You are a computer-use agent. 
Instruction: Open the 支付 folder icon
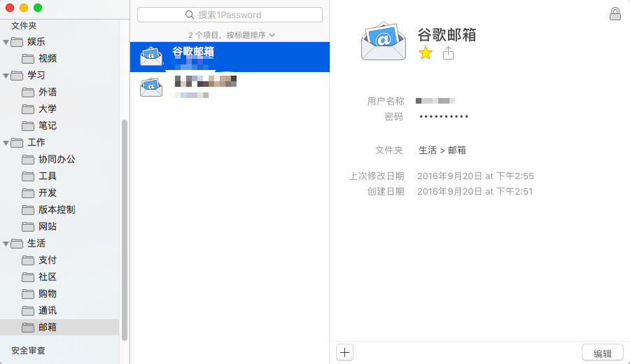tap(28, 260)
